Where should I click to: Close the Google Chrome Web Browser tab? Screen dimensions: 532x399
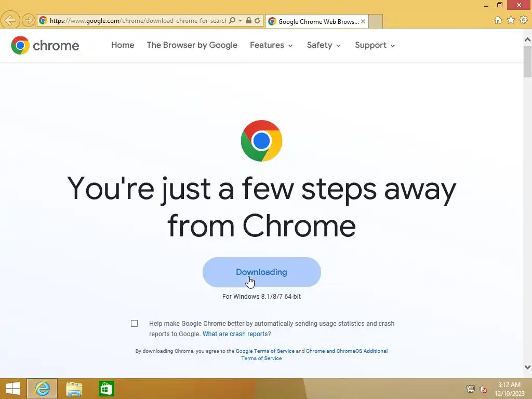(363, 21)
